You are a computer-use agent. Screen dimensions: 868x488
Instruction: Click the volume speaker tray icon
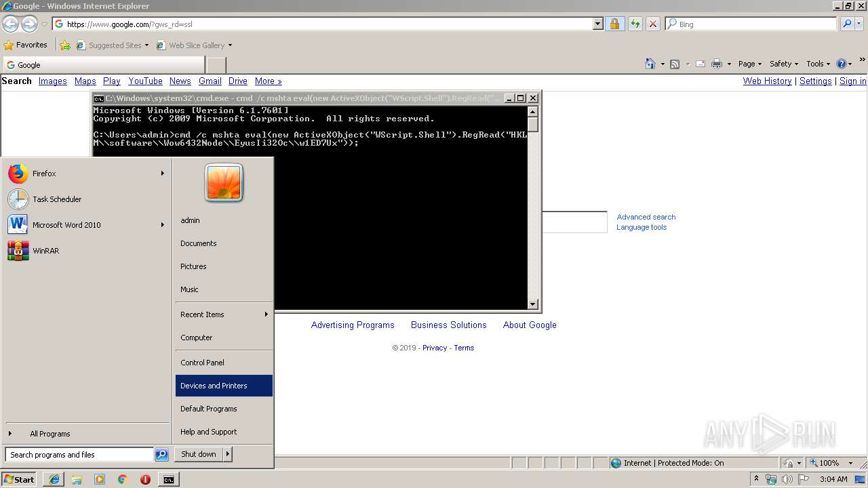point(787,479)
